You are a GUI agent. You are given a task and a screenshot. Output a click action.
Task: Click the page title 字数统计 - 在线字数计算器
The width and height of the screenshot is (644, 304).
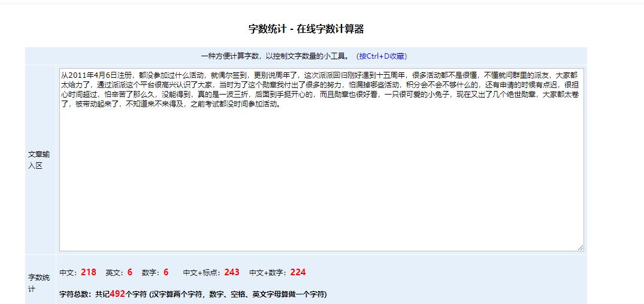point(306,29)
